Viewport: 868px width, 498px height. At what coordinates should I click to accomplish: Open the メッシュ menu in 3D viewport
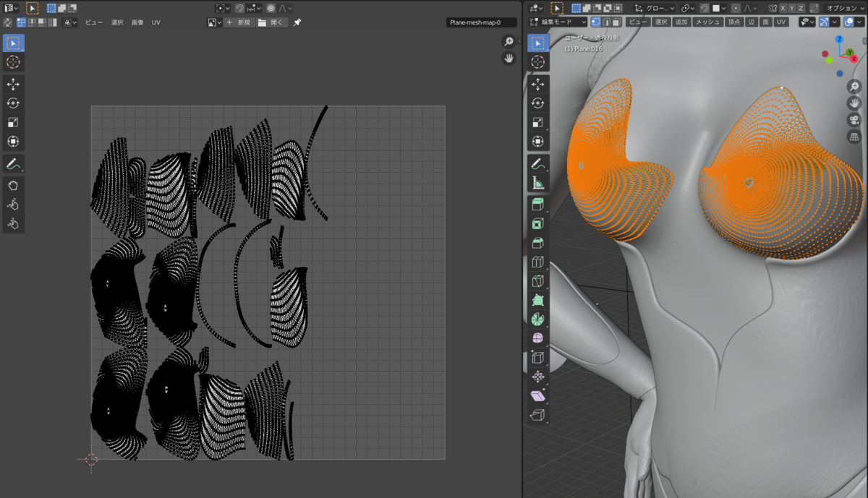[x=707, y=22]
